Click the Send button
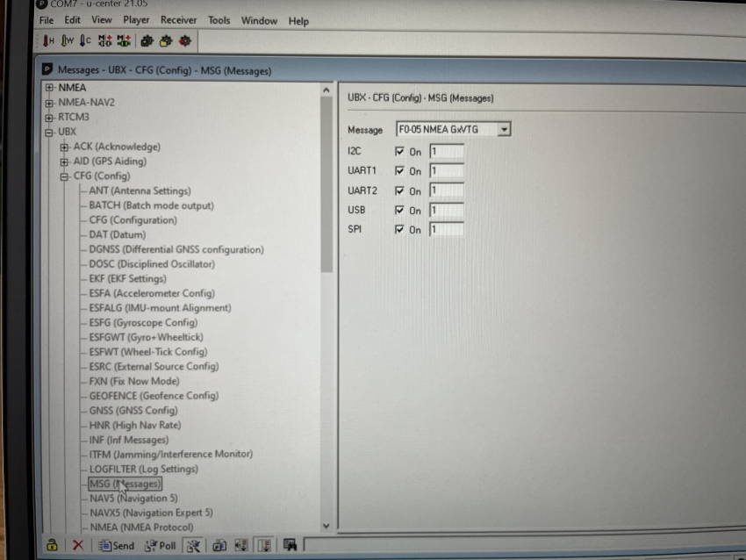Image resolution: width=746 pixels, height=560 pixels. coord(117,545)
